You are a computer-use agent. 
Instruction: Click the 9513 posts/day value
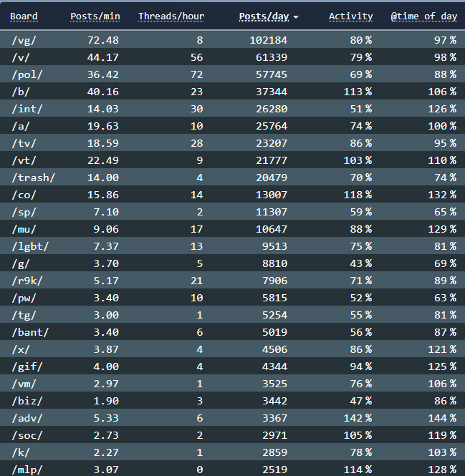pos(274,246)
